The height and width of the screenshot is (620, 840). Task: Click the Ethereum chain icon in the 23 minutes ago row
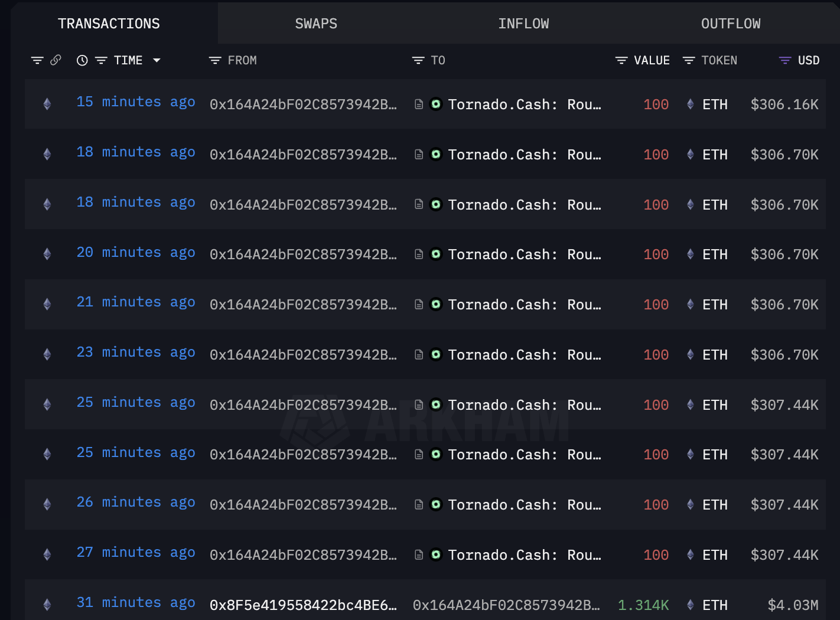(x=47, y=355)
